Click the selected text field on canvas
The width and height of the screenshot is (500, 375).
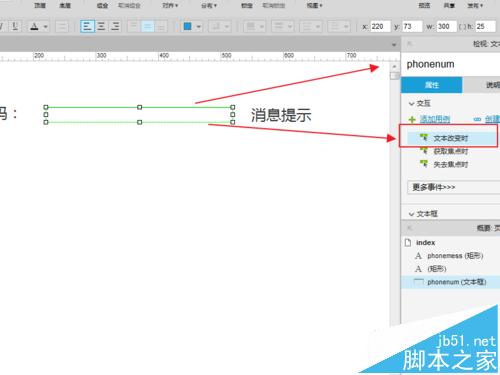tap(139, 115)
